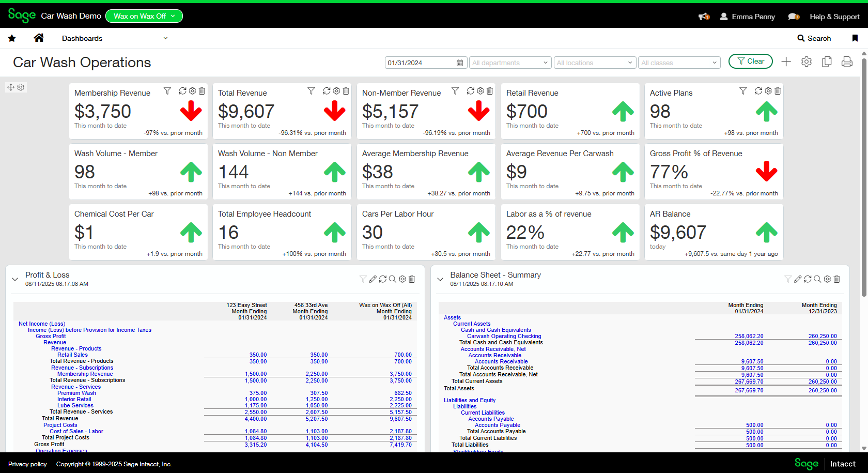Expand the Dashboards navigation dropdown

[x=165, y=38]
